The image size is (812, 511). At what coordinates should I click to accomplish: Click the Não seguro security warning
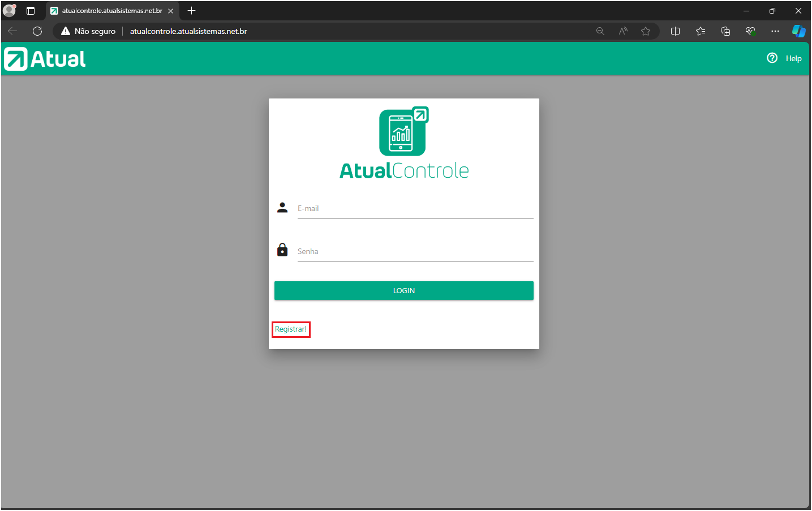pyautogui.click(x=88, y=31)
